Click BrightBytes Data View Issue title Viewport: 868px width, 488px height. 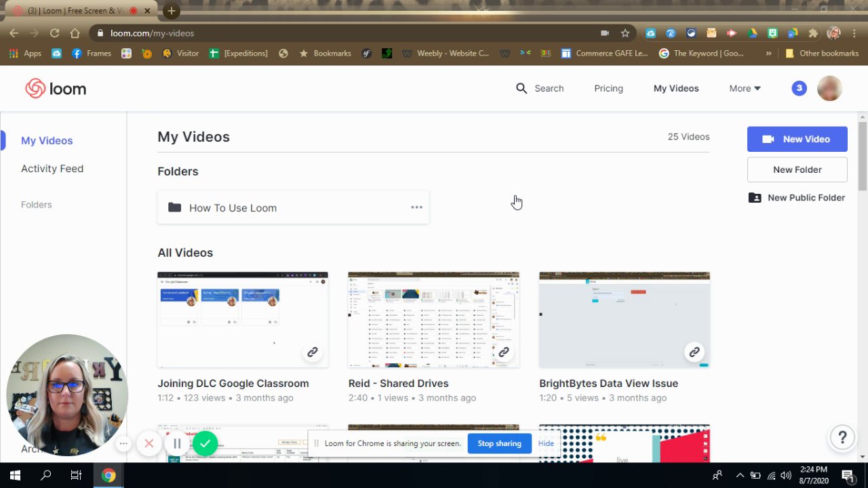(608, 383)
